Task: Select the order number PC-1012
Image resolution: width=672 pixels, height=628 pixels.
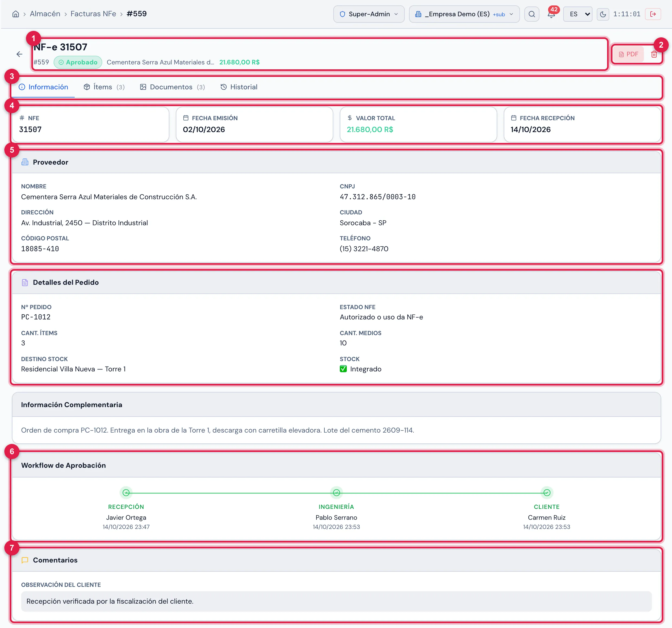Action: pyautogui.click(x=35, y=317)
